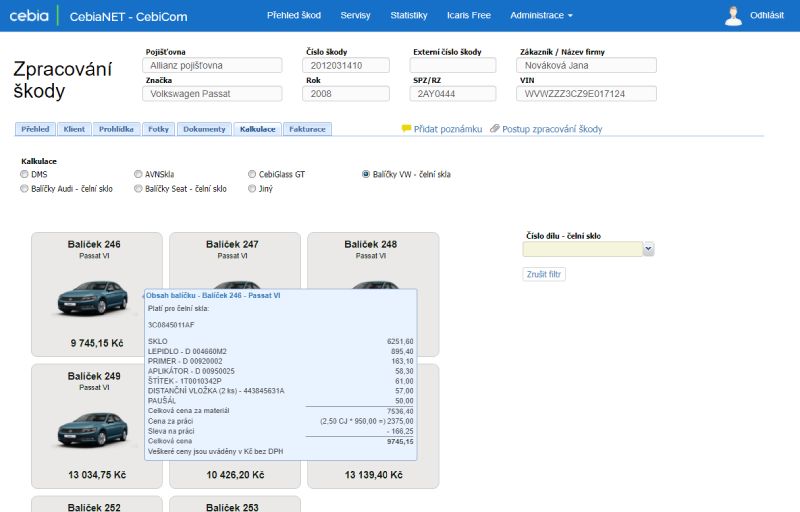
Task: Click the cebia logo
Action: coord(29,16)
